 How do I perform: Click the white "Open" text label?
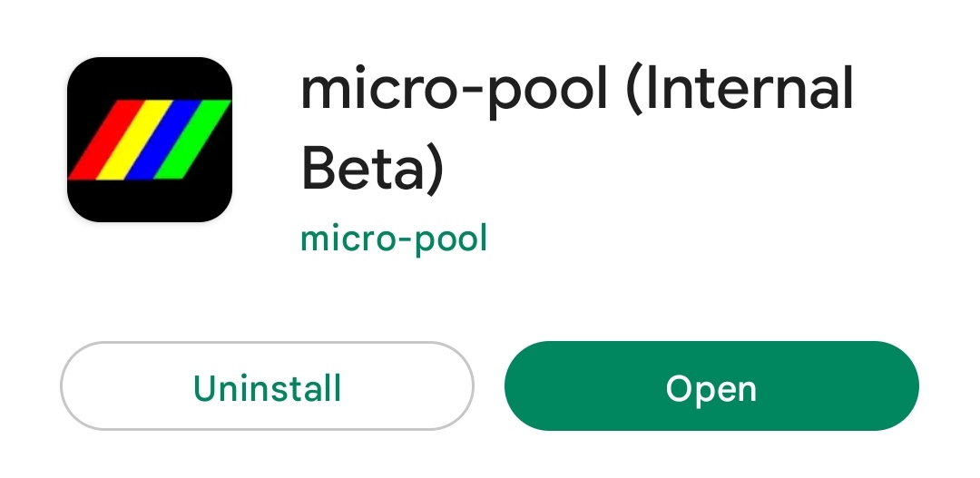coord(711,388)
